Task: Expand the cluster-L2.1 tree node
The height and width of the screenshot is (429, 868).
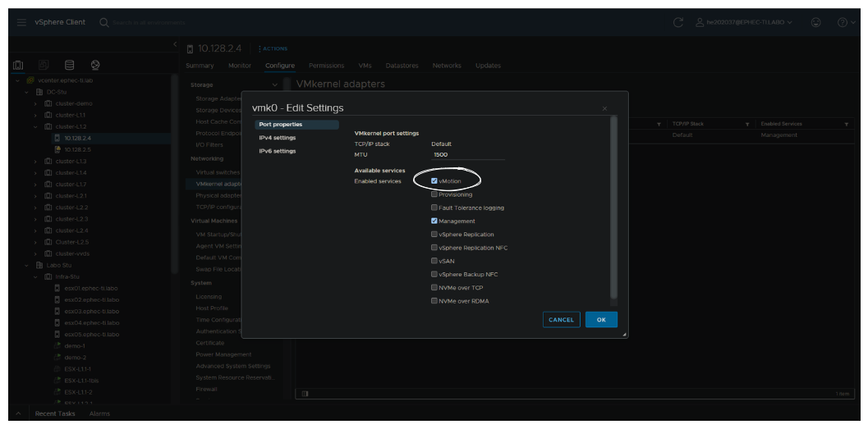Action: [x=35, y=196]
